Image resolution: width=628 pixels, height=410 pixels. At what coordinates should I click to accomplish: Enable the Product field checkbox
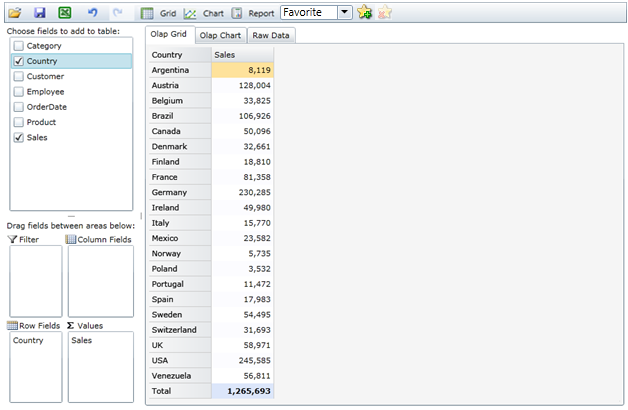pyautogui.click(x=19, y=122)
